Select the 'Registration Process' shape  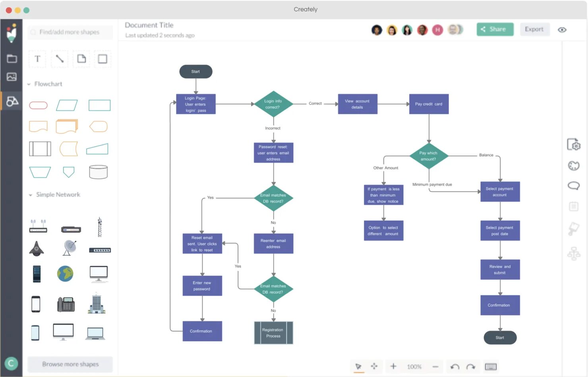click(x=273, y=333)
